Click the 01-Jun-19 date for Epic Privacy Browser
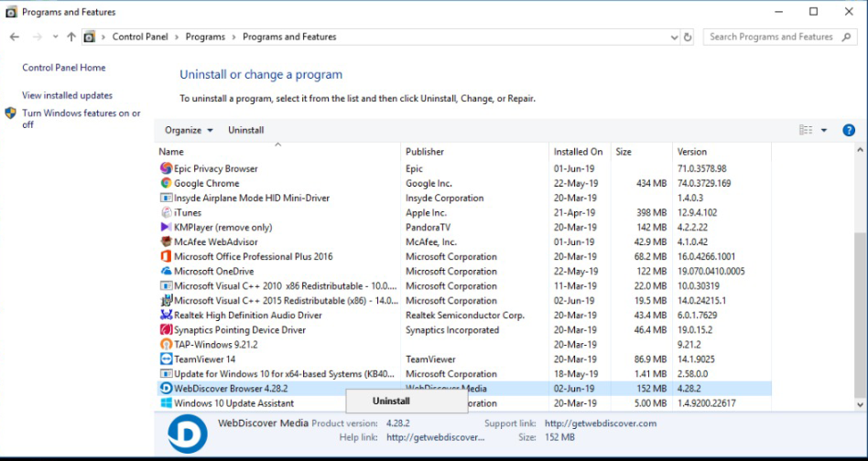868x461 pixels. coord(574,168)
